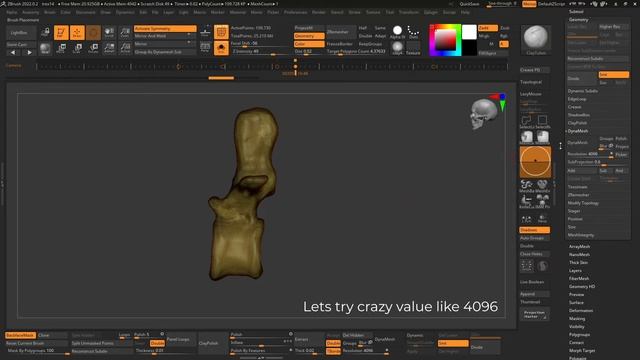The height and width of the screenshot is (360, 640).
Task: Toggle KeepGroups option
Action: point(370,44)
